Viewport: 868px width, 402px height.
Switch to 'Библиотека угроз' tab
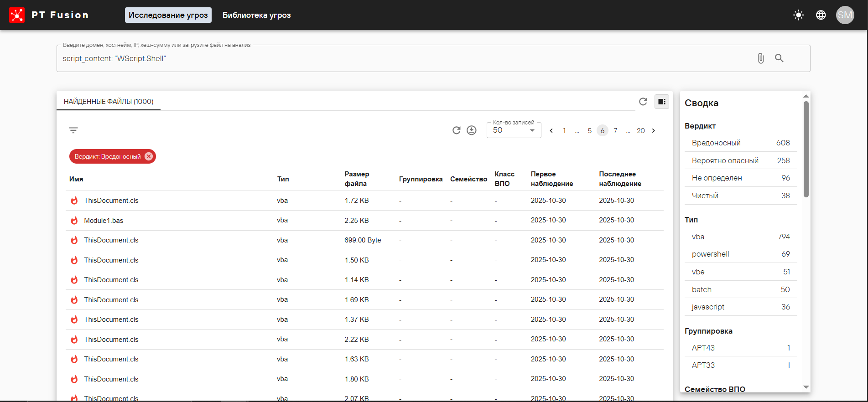tap(256, 15)
